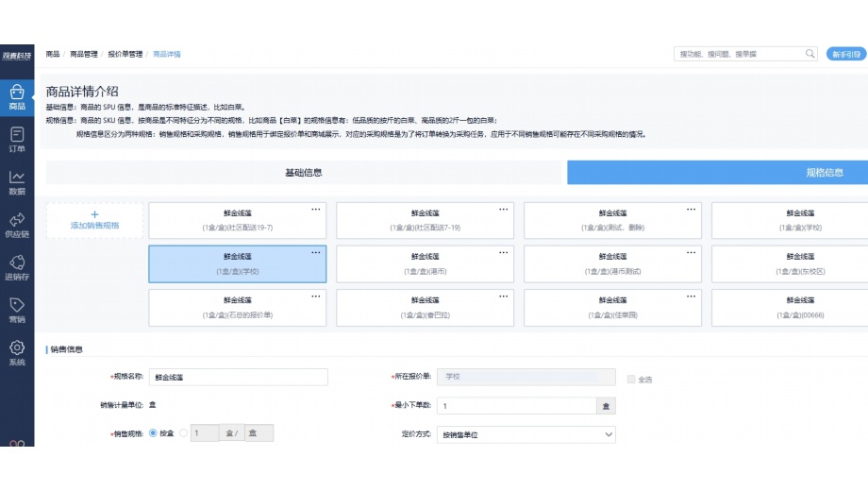The width and height of the screenshot is (868, 491).
Task: Open the 所在报价单 selector showing 学校
Action: coord(526,377)
